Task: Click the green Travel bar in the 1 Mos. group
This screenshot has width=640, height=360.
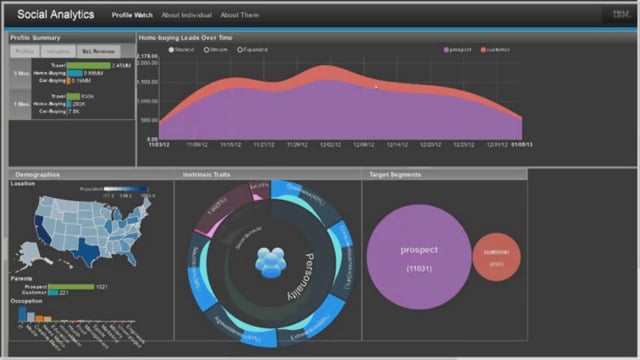Action: (x=73, y=97)
